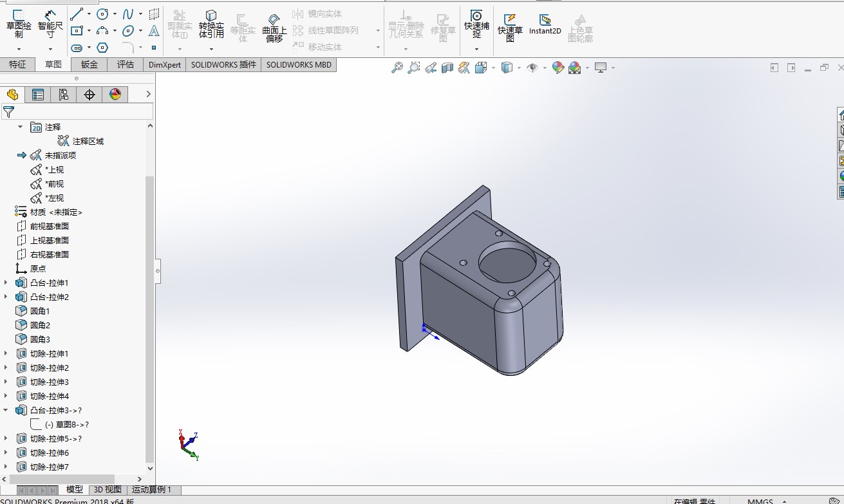Open the 运动算例 1 motion study tab
The image size is (844, 504).
click(x=153, y=490)
